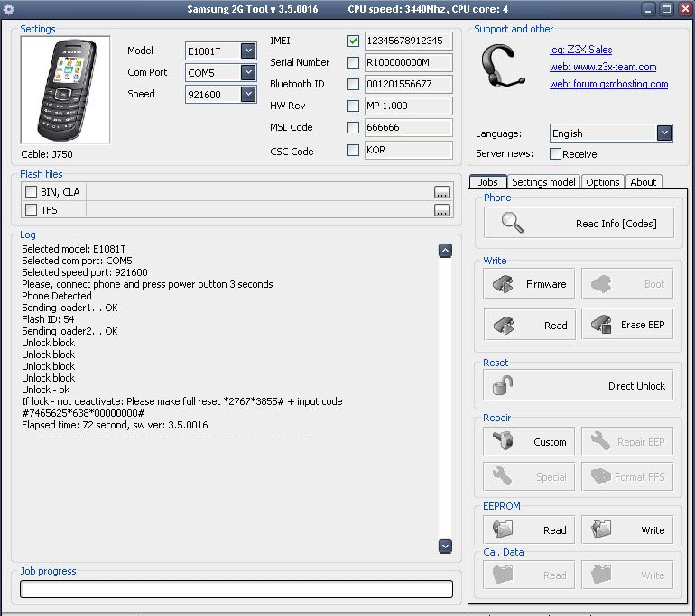The width and height of the screenshot is (695, 616).
Task: Click the TFS file path field
Action: (x=258, y=209)
